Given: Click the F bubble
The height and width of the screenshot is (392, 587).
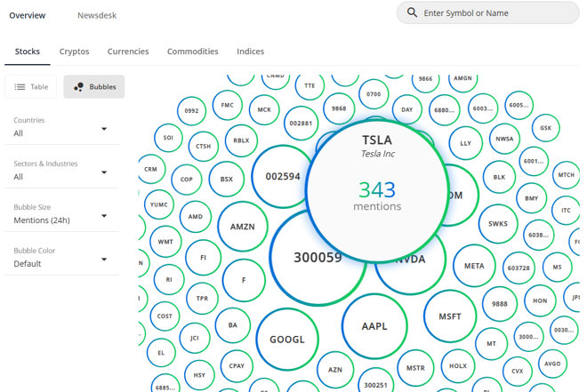Looking at the screenshot, I should [244, 280].
